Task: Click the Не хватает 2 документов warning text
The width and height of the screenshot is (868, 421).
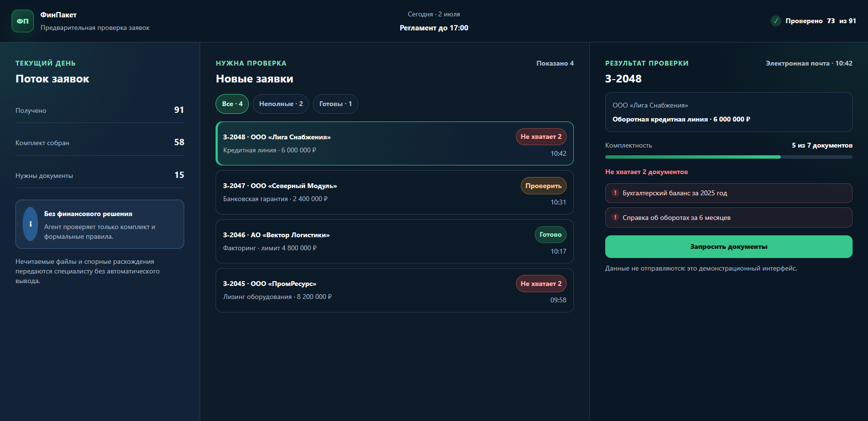Action: click(647, 172)
